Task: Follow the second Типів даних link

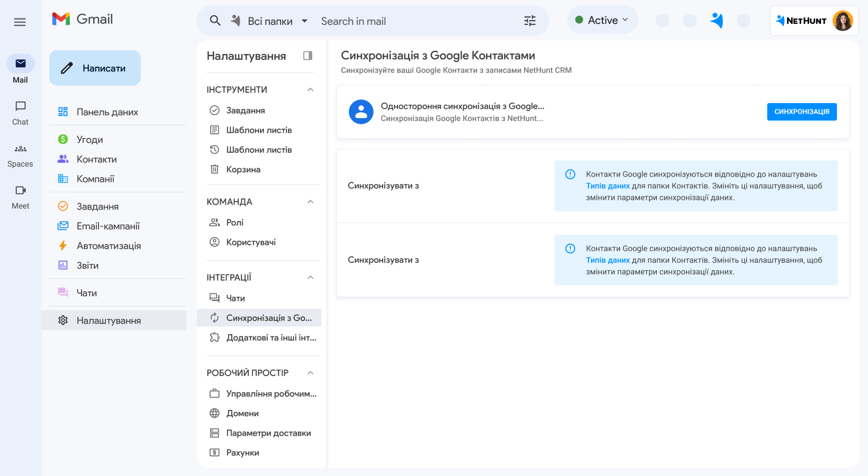Action: pyautogui.click(x=608, y=260)
